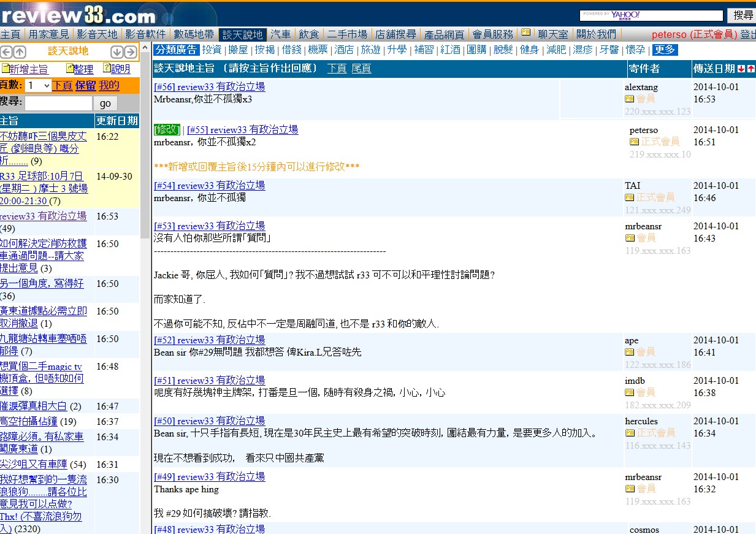Click the left arrow icon in forum panel
Viewport: 756px width, 534px height.
tap(6, 52)
